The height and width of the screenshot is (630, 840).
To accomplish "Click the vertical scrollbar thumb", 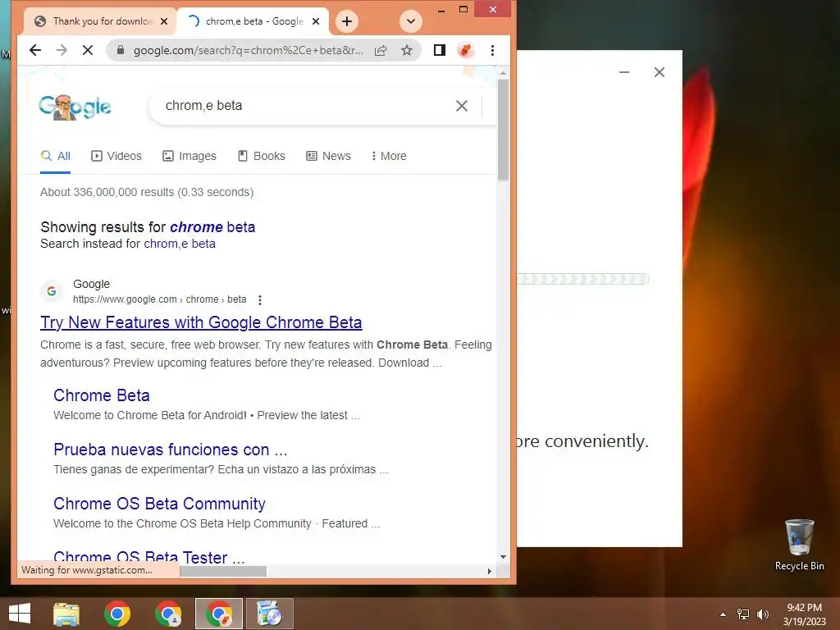I will [x=503, y=130].
